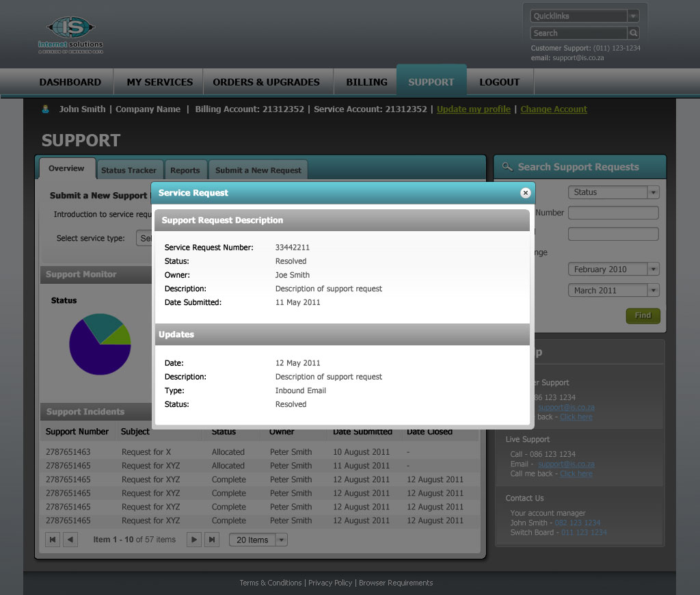Jump to last page of incidents
The width and height of the screenshot is (700, 595).
point(212,540)
